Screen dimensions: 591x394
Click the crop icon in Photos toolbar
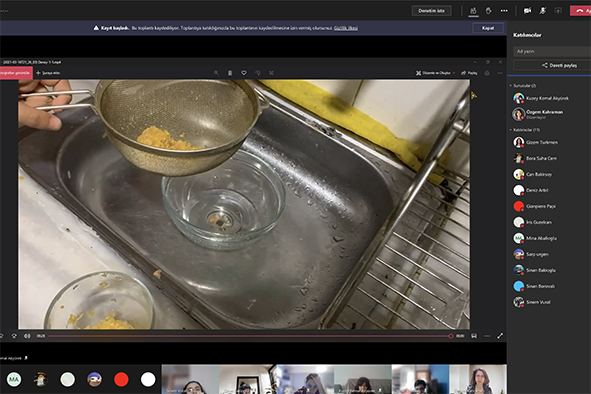[x=271, y=73]
